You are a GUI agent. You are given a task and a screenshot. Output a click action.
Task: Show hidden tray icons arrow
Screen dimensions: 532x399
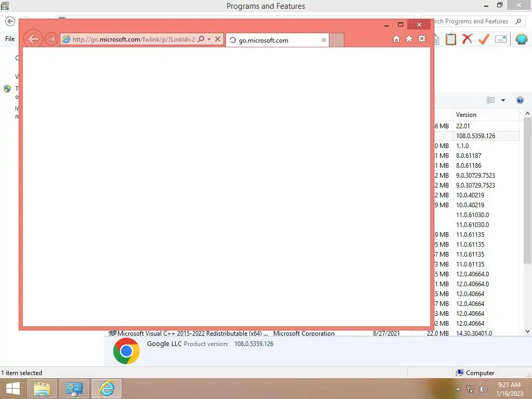click(x=458, y=389)
